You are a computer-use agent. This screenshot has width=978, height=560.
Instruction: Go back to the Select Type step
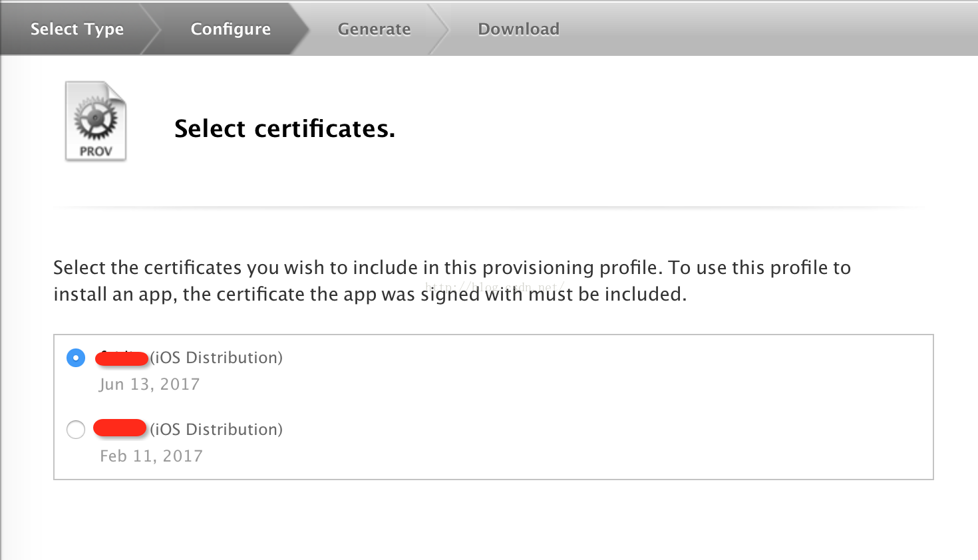click(x=77, y=29)
